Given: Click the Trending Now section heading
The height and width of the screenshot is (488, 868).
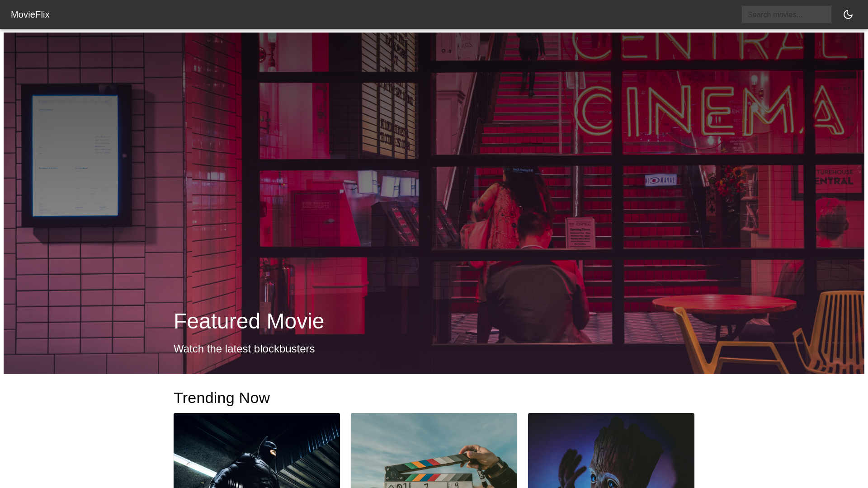Looking at the screenshot, I should [222, 398].
